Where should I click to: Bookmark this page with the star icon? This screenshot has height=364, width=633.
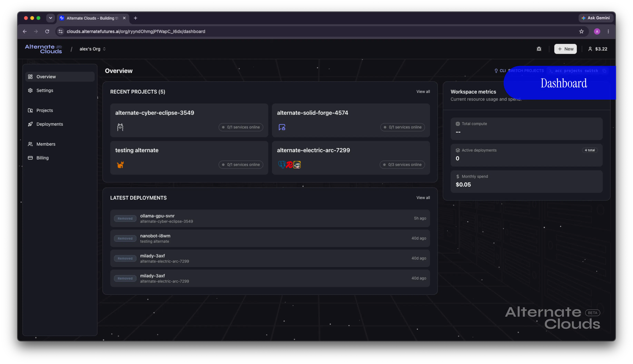point(581,32)
